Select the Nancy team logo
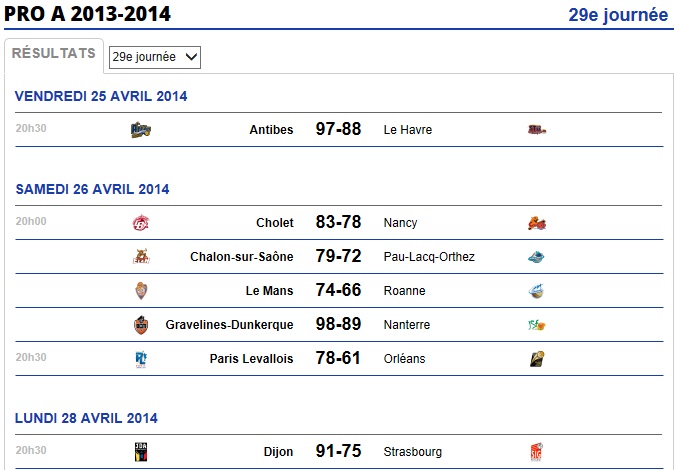This screenshot has width=674, height=470. click(x=537, y=223)
